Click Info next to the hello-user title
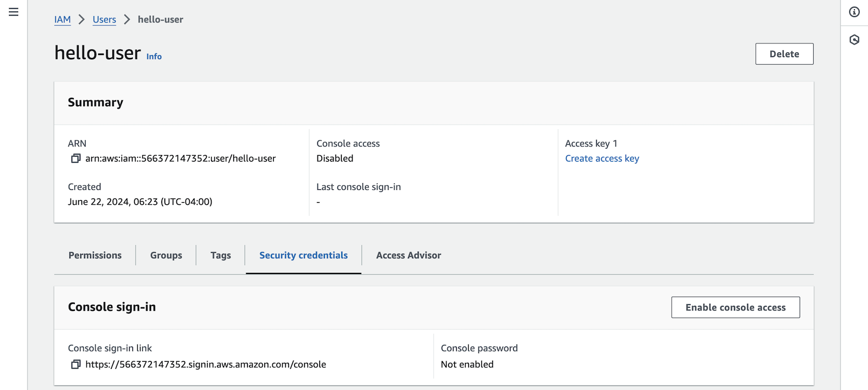The width and height of the screenshot is (868, 390). 154,56
